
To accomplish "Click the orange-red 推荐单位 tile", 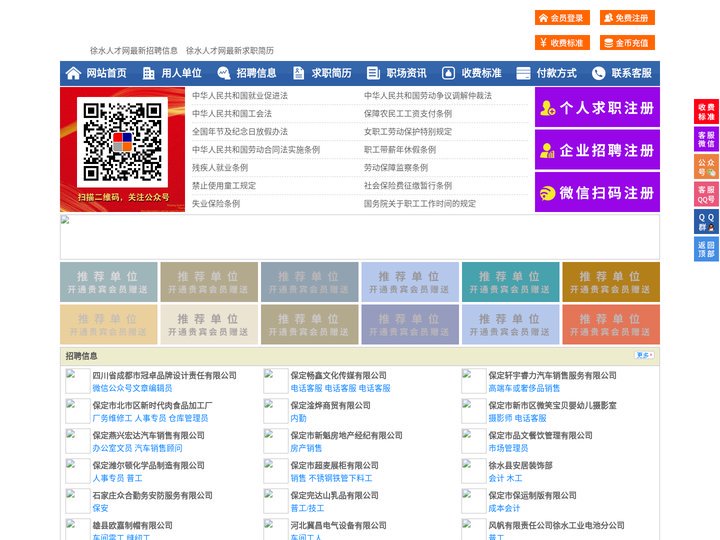I will 611,325.
